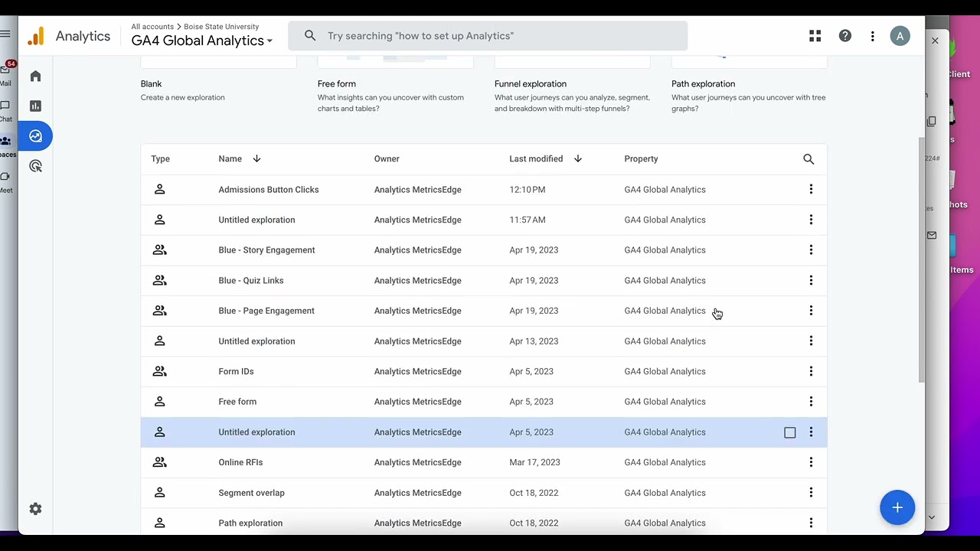Click the Type column header
Viewport: 980px width, 551px height.
[x=160, y=159]
